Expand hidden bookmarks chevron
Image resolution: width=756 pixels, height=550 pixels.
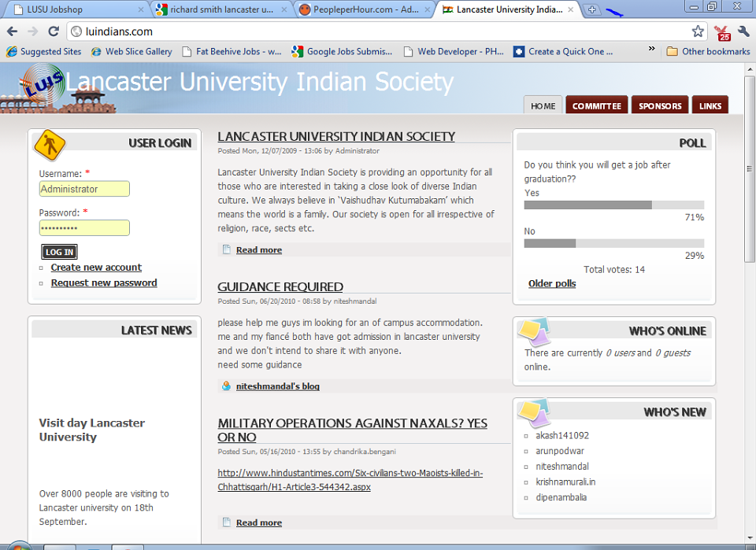pyautogui.click(x=651, y=49)
